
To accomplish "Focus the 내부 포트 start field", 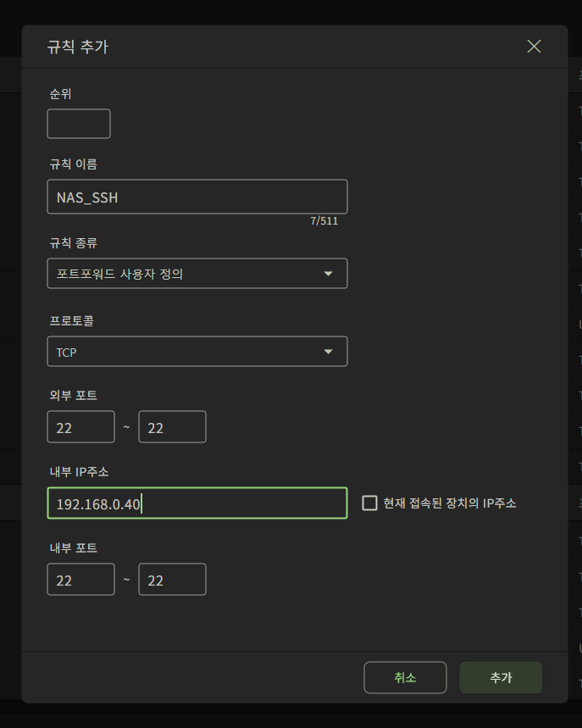I will (80, 580).
